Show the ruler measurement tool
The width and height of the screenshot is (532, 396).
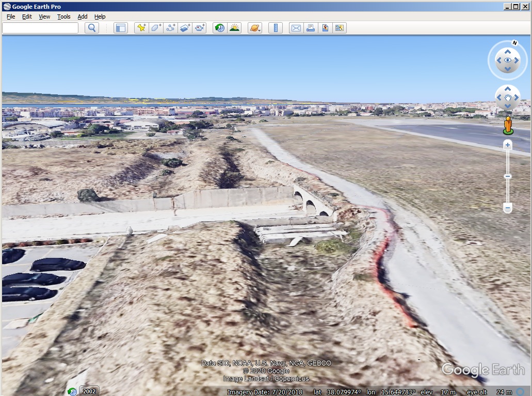click(276, 28)
